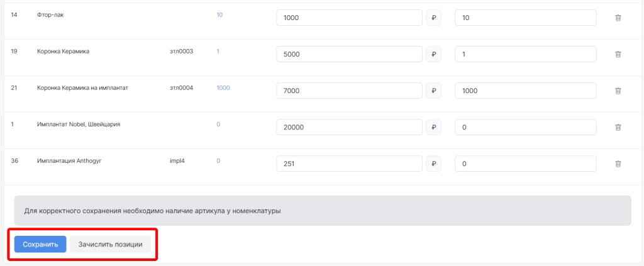
Task: Delete the Имплантация Anthogyr row
Action: tap(618, 164)
